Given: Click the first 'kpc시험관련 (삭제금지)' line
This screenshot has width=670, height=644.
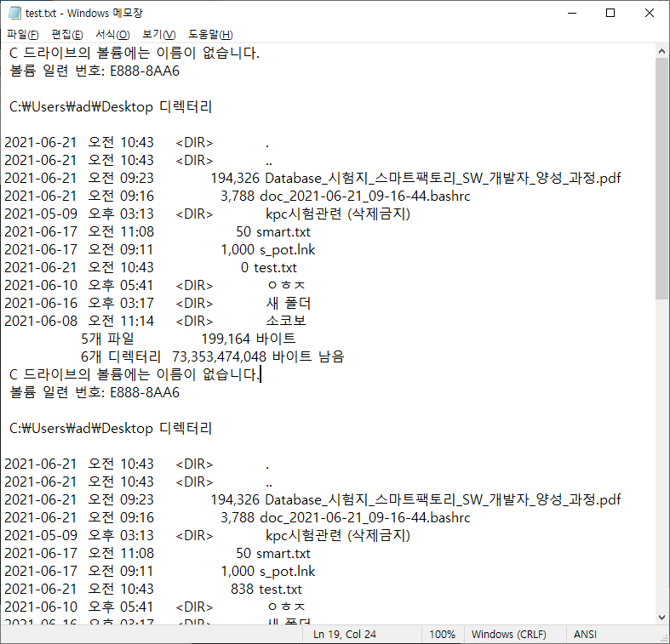Looking at the screenshot, I should tap(207, 214).
